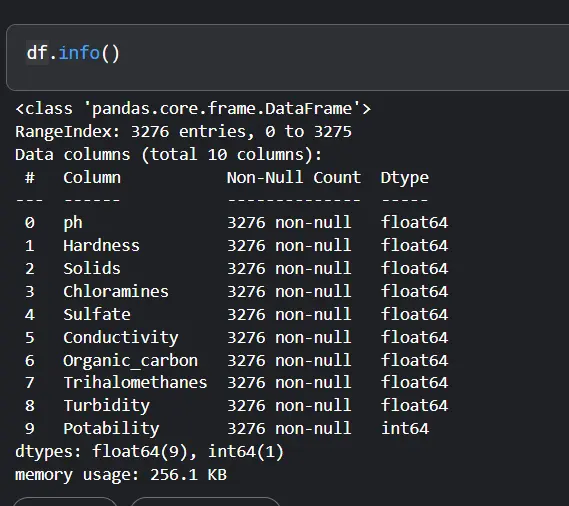The height and width of the screenshot is (506, 569).
Task: Click the float64 dtype of the Hardness row
Action: coord(414,246)
